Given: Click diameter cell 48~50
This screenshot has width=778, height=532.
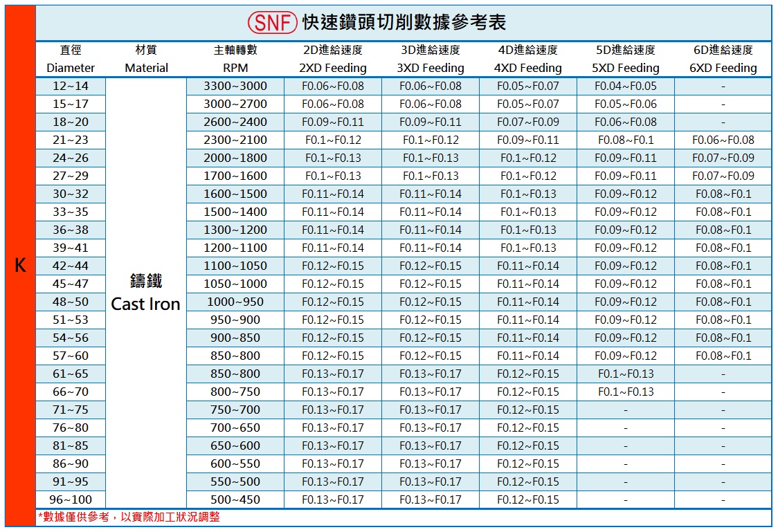Looking at the screenshot, I should pos(71,302).
